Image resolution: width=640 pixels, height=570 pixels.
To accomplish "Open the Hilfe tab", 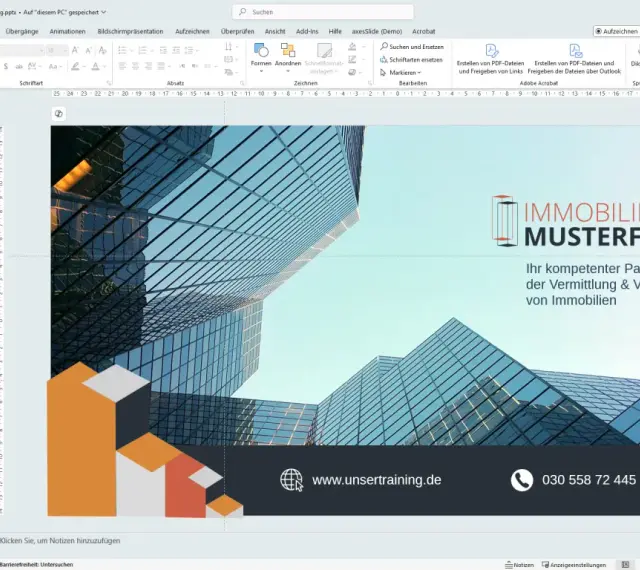I will coord(335,31).
